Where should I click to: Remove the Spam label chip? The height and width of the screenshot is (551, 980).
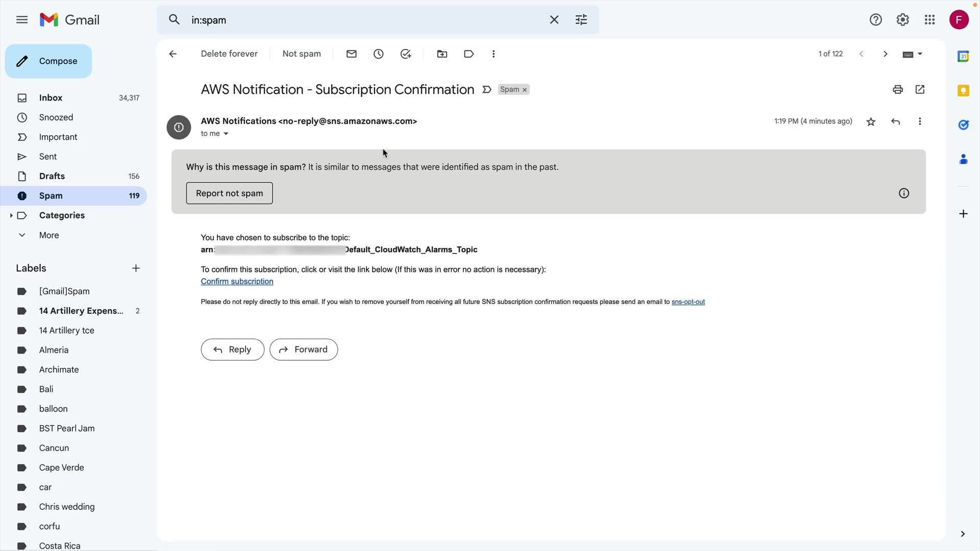(524, 90)
